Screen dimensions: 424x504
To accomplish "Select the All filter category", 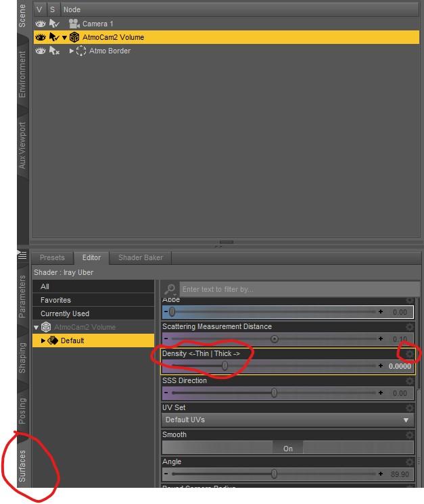I will (x=93, y=286).
